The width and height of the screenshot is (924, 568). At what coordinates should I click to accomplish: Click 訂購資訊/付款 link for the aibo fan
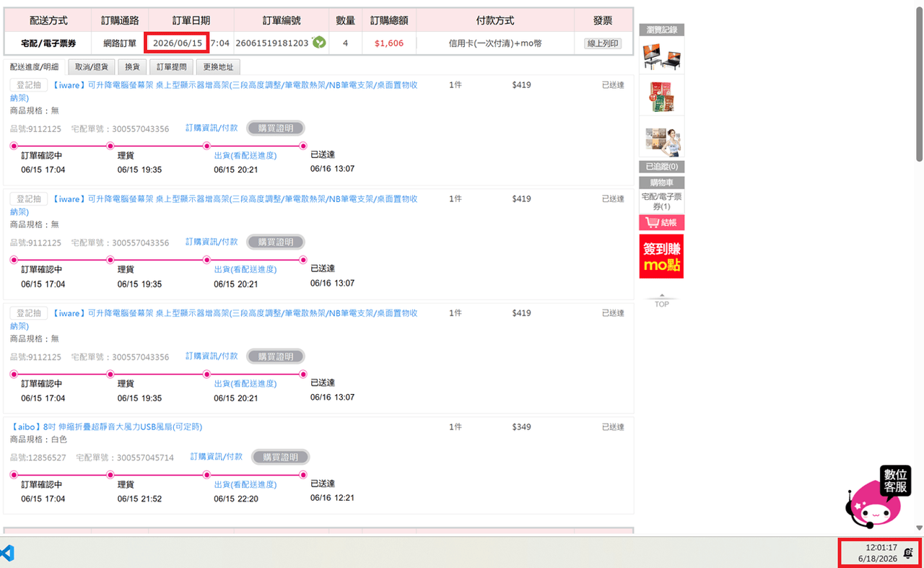217,457
